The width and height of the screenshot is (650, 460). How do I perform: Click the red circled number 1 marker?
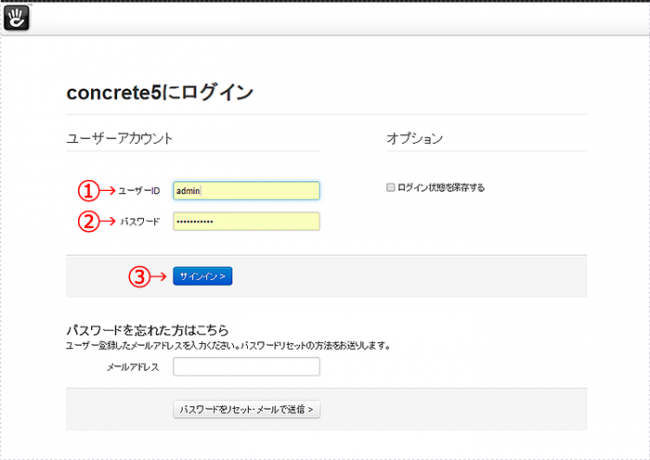coord(88,190)
